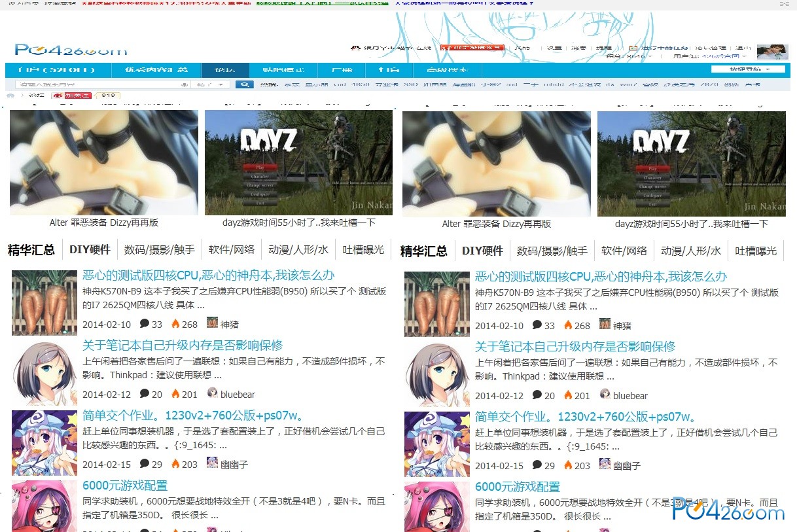Click the red Weibo 加关注 follow button

point(71,96)
